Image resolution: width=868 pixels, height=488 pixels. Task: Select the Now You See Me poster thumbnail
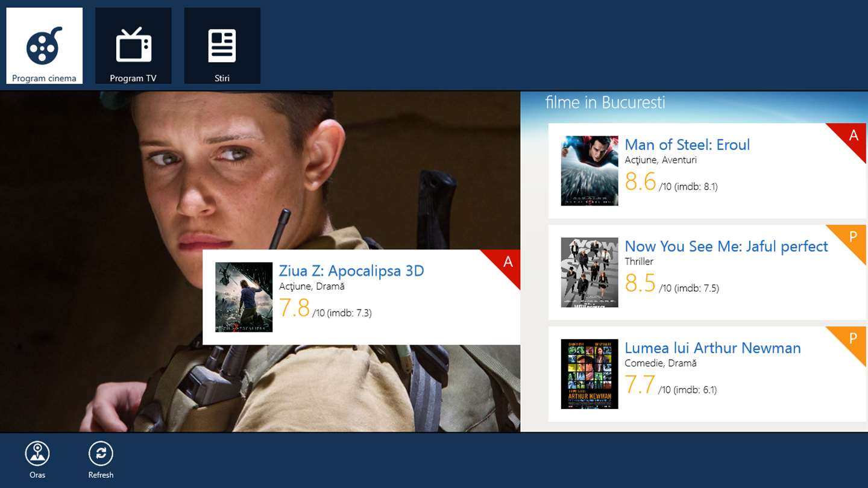(x=590, y=272)
